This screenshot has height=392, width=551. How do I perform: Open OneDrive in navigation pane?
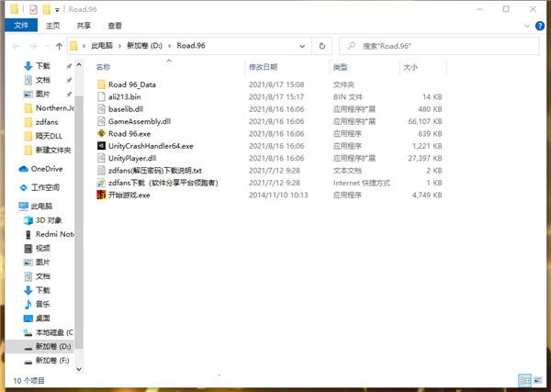pyautogui.click(x=40, y=169)
